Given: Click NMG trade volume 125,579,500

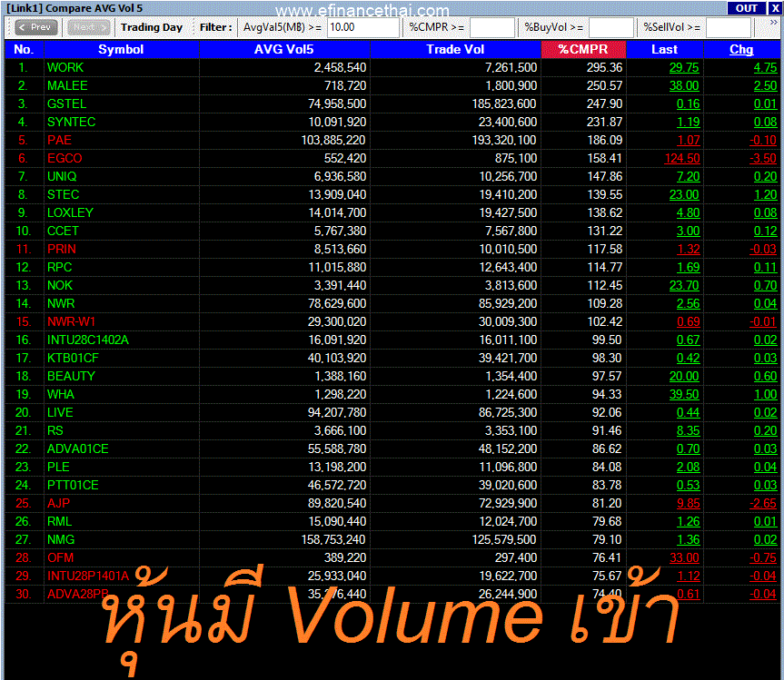Looking at the screenshot, I should tap(504, 539).
